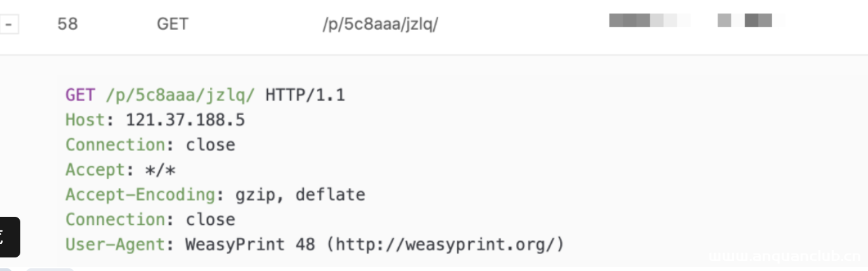Click the green request path in the raw request

[180, 95]
